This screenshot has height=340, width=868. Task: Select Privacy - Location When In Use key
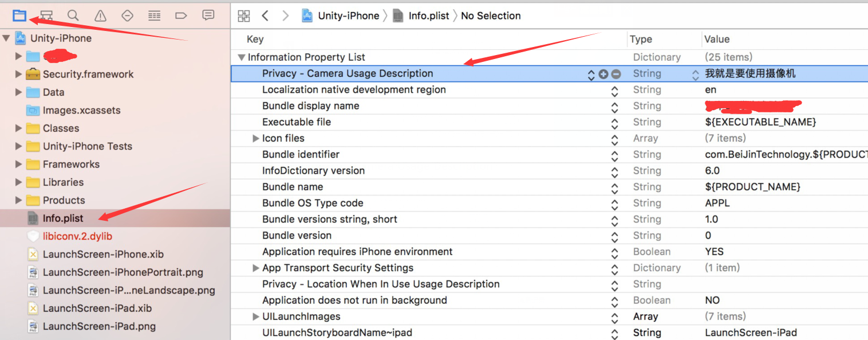pos(381,284)
